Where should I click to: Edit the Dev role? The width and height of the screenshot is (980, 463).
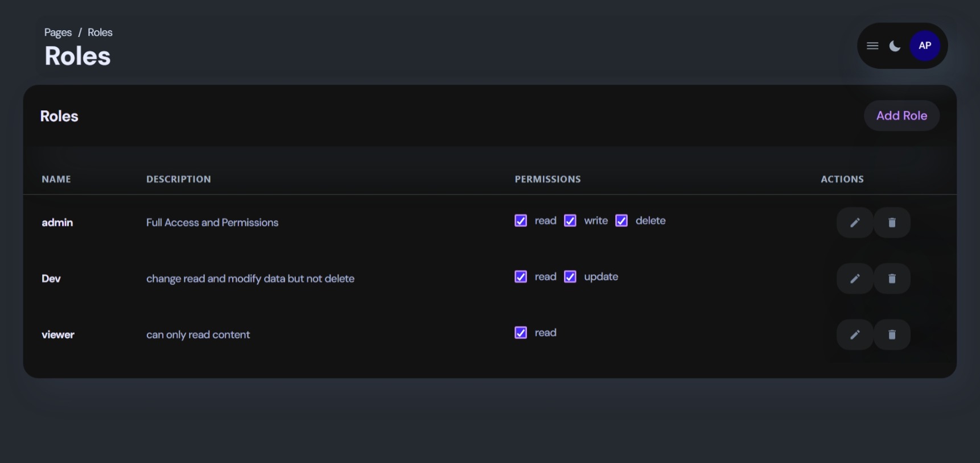click(855, 279)
